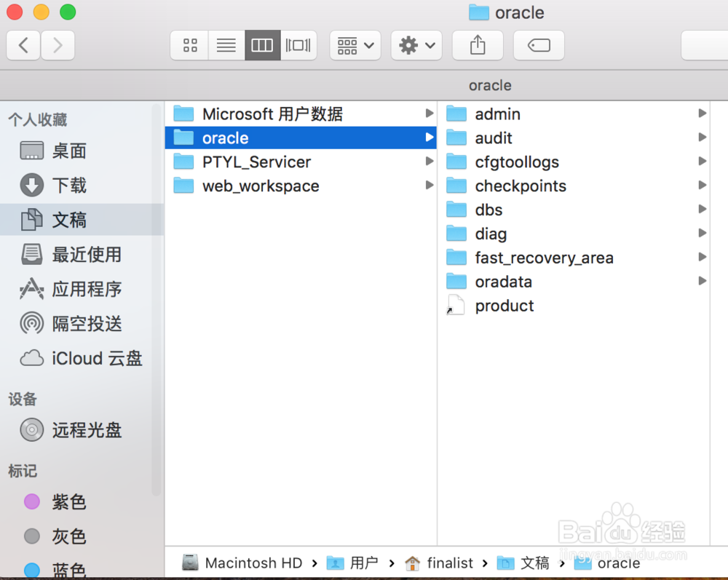Switch to cover flow view
This screenshot has width=728, height=580.
[298, 45]
